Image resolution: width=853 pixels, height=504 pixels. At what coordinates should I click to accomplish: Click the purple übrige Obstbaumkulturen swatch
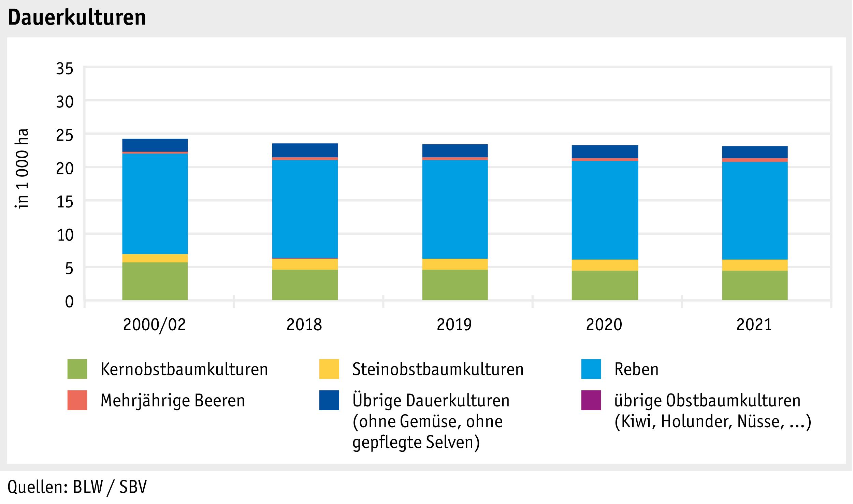[x=591, y=400]
